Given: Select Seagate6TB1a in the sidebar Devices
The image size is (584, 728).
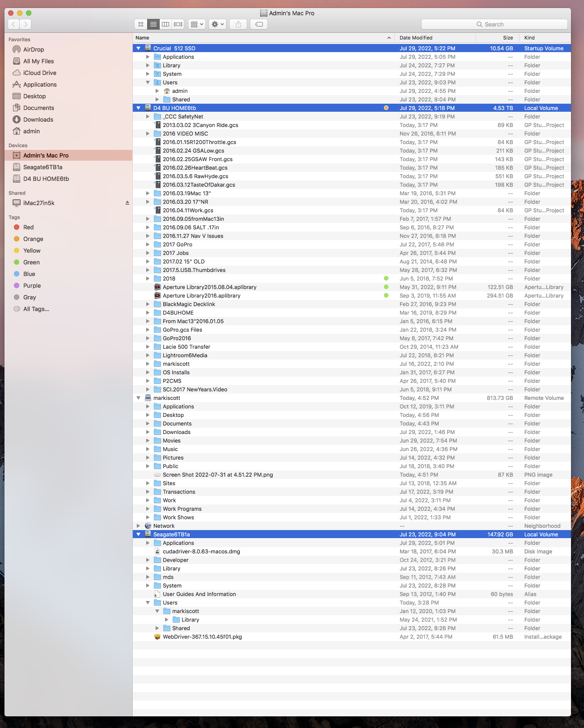Looking at the screenshot, I should pos(43,167).
